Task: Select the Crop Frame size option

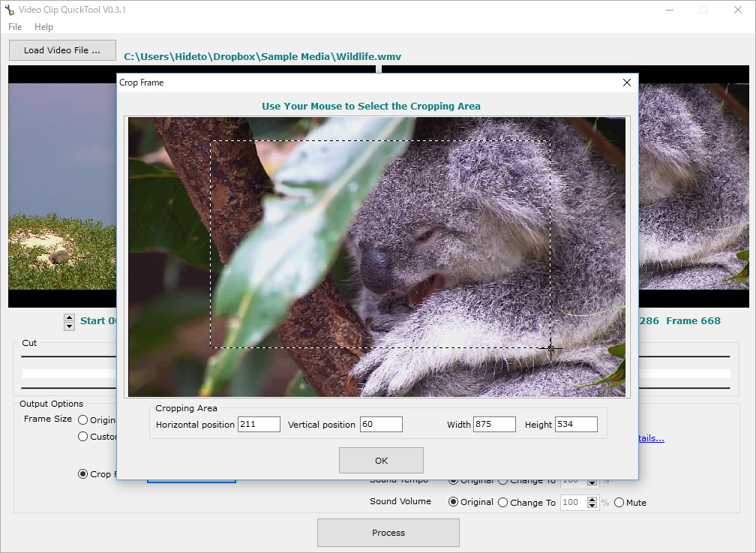Action: (83, 474)
